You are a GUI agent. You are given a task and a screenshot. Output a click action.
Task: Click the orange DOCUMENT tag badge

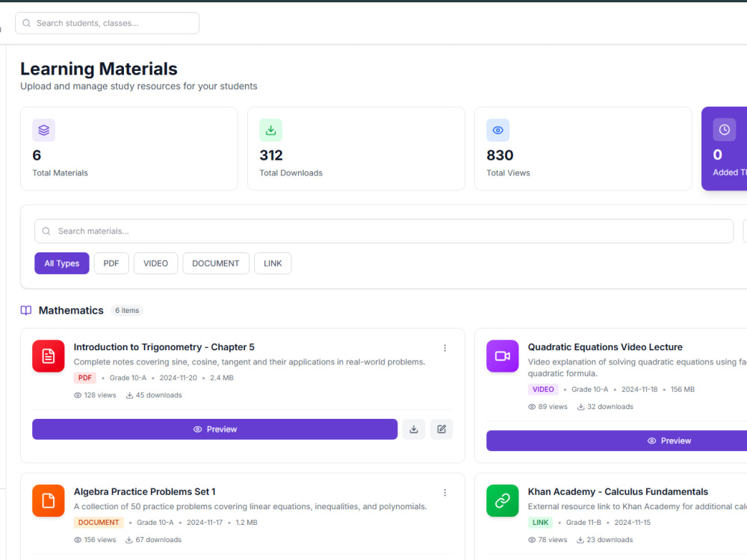[x=99, y=523]
